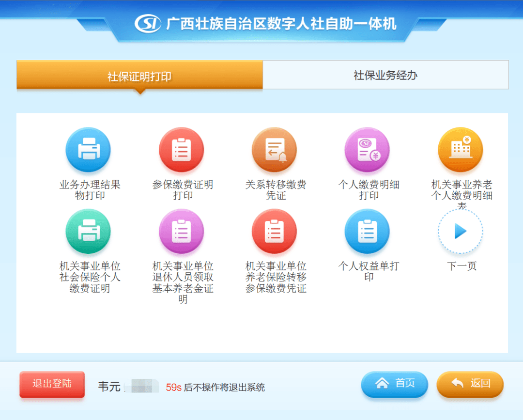The image size is (523, 420).
Task: Click 首页 to return home
Action: pyautogui.click(x=395, y=384)
